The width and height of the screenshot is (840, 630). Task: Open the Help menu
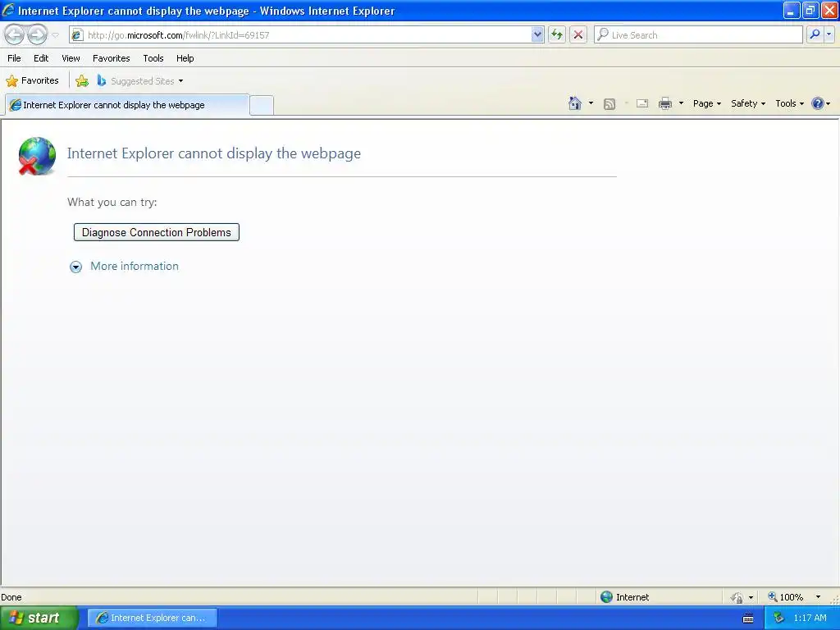pyautogui.click(x=185, y=58)
